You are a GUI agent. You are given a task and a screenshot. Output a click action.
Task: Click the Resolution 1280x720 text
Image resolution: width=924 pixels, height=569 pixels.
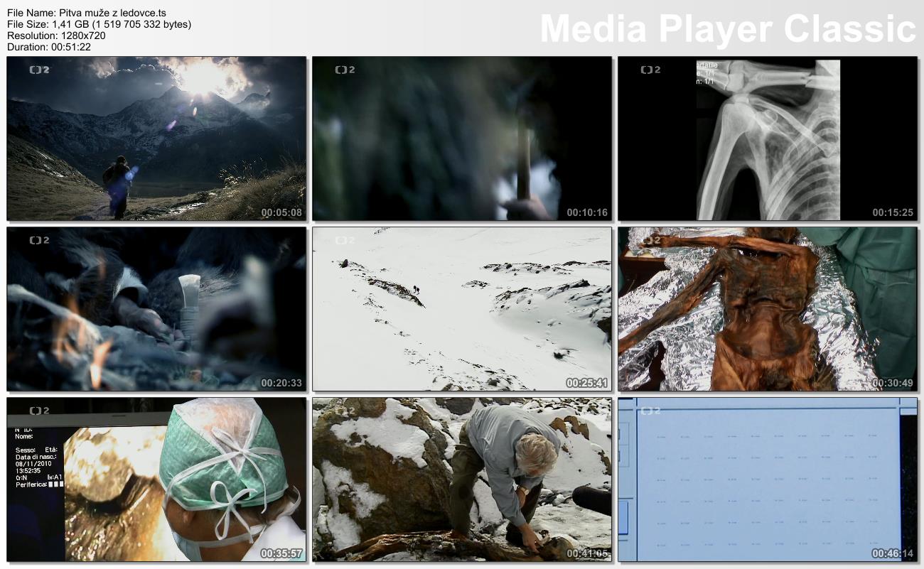[56, 36]
